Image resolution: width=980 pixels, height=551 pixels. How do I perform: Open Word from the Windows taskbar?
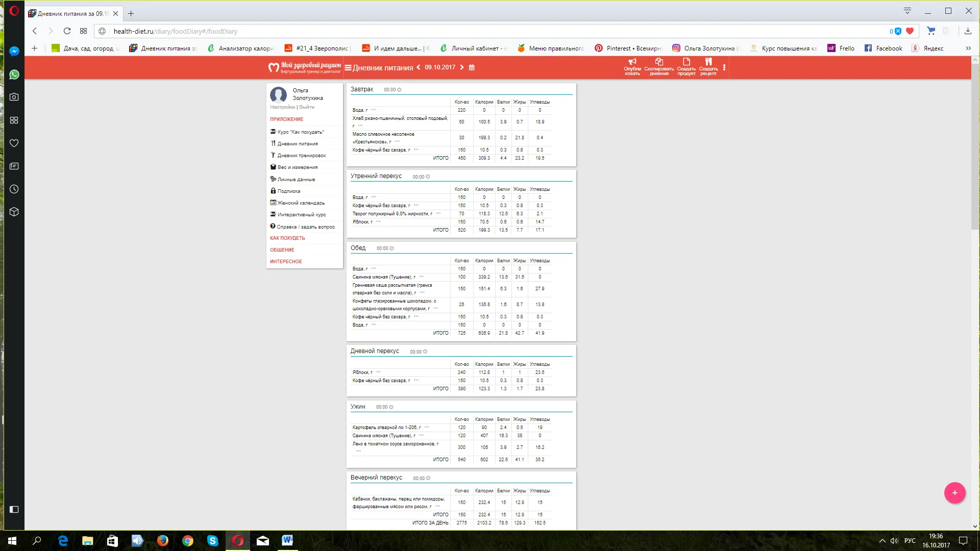pyautogui.click(x=287, y=540)
